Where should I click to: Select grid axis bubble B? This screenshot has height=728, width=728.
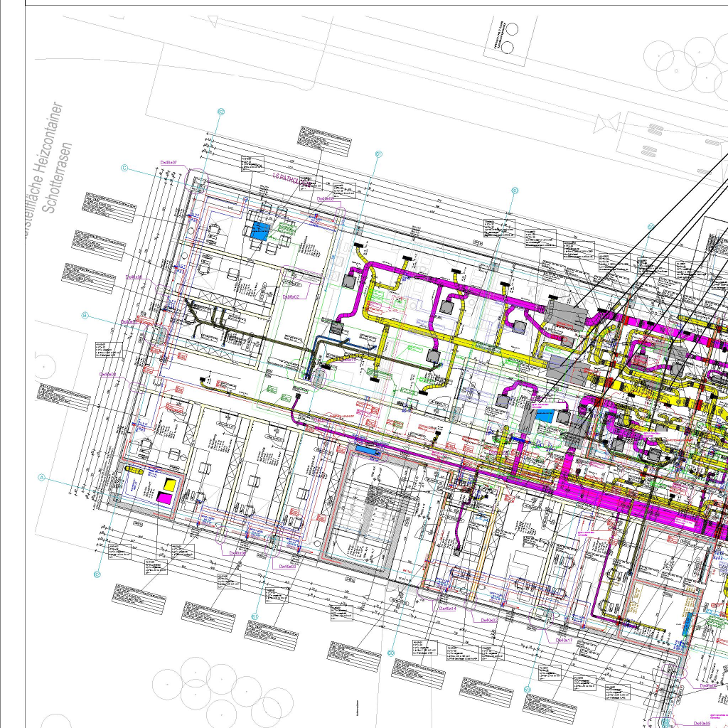coord(85,315)
